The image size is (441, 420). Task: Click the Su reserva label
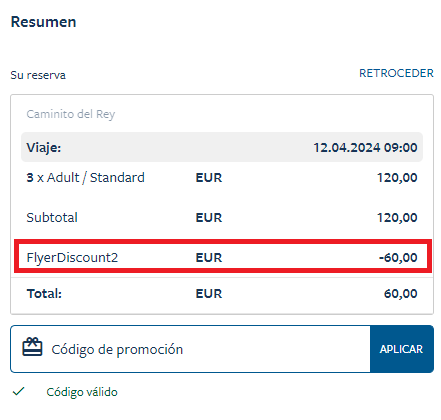38,75
